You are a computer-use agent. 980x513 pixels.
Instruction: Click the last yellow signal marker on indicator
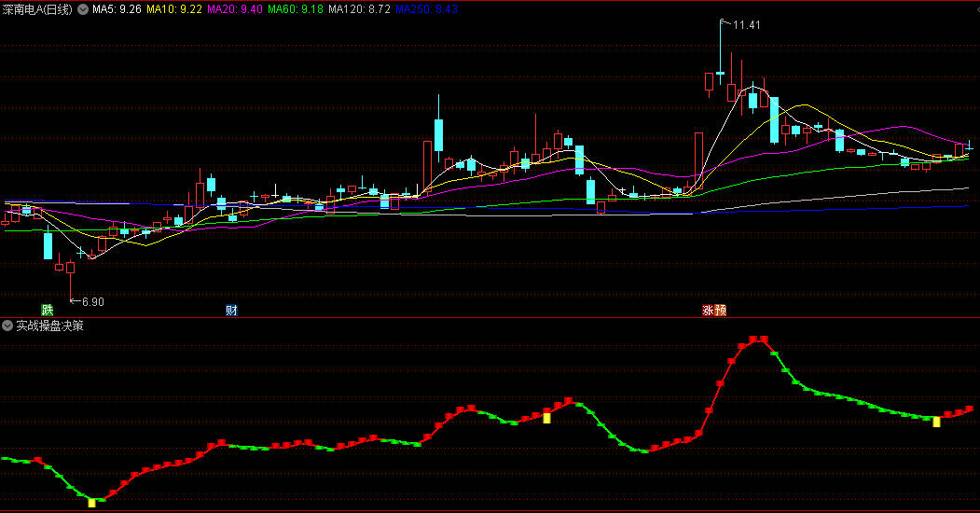point(936,423)
